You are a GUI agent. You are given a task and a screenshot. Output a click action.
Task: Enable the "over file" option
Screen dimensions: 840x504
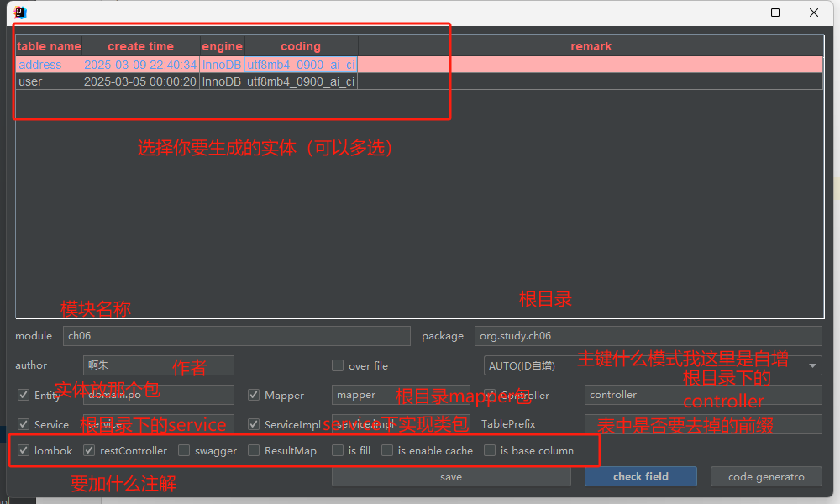tap(337, 365)
